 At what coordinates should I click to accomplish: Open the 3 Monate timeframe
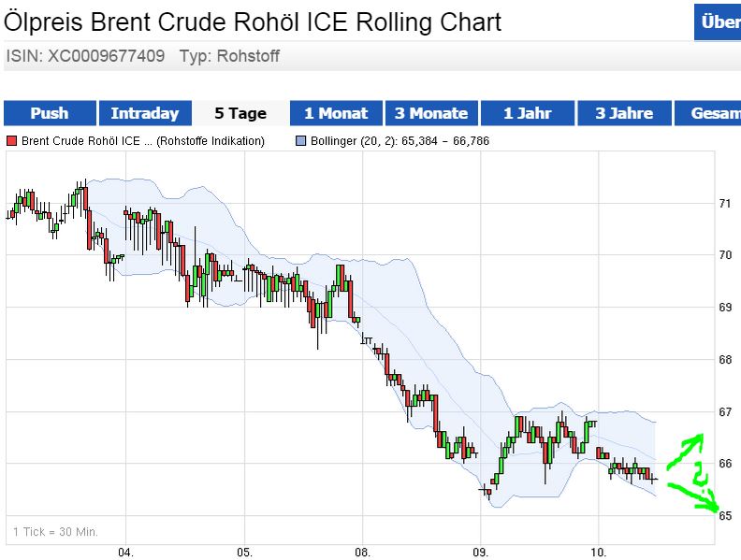[430, 113]
